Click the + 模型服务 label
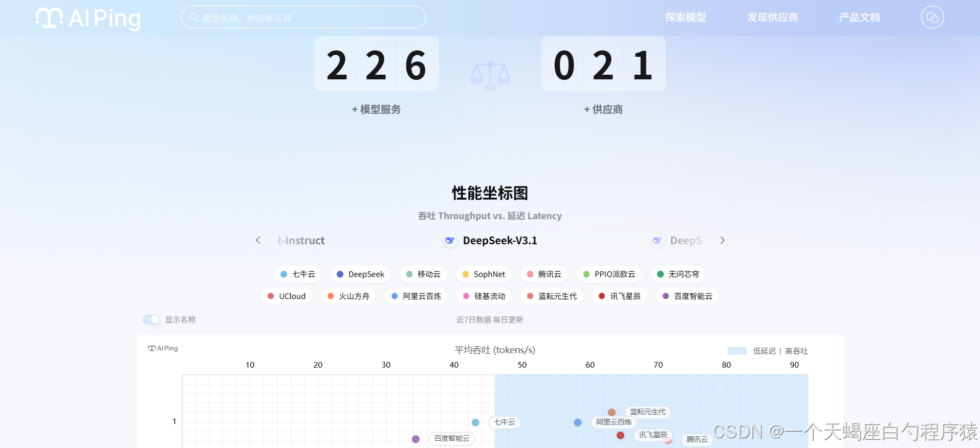 (376, 110)
